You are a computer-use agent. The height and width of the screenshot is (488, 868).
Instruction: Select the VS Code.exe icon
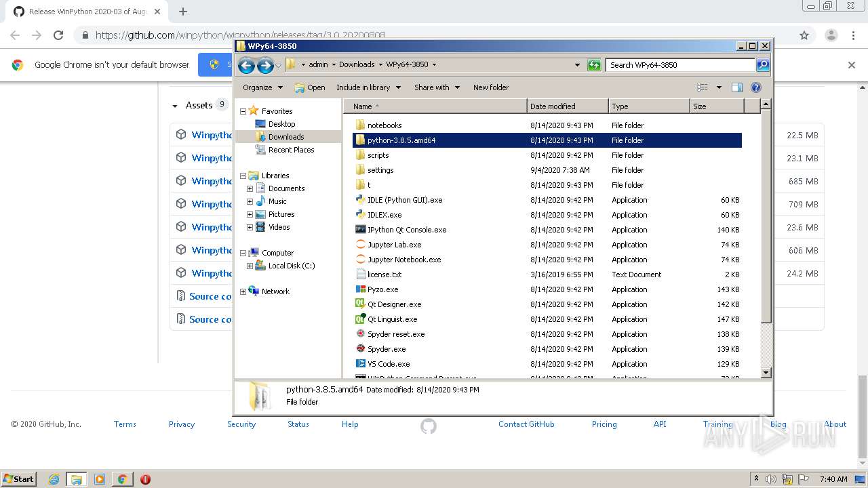[x=361, y=364]
